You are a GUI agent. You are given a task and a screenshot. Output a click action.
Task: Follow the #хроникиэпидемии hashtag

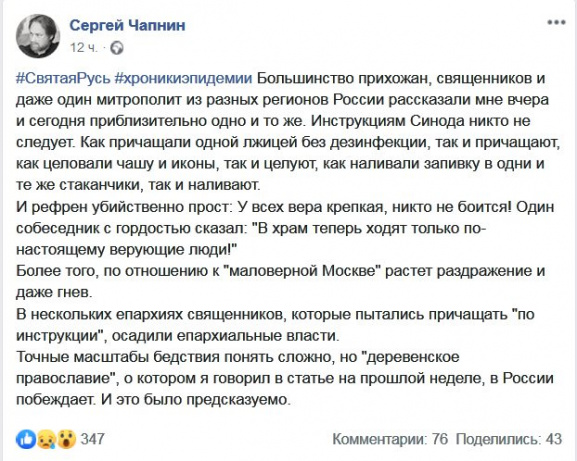183,79
